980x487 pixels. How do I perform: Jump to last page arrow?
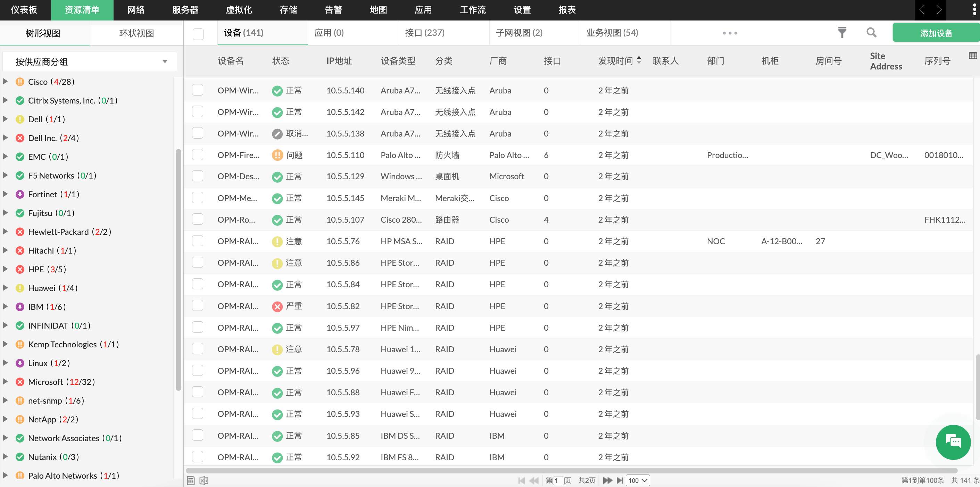point(620,480)
